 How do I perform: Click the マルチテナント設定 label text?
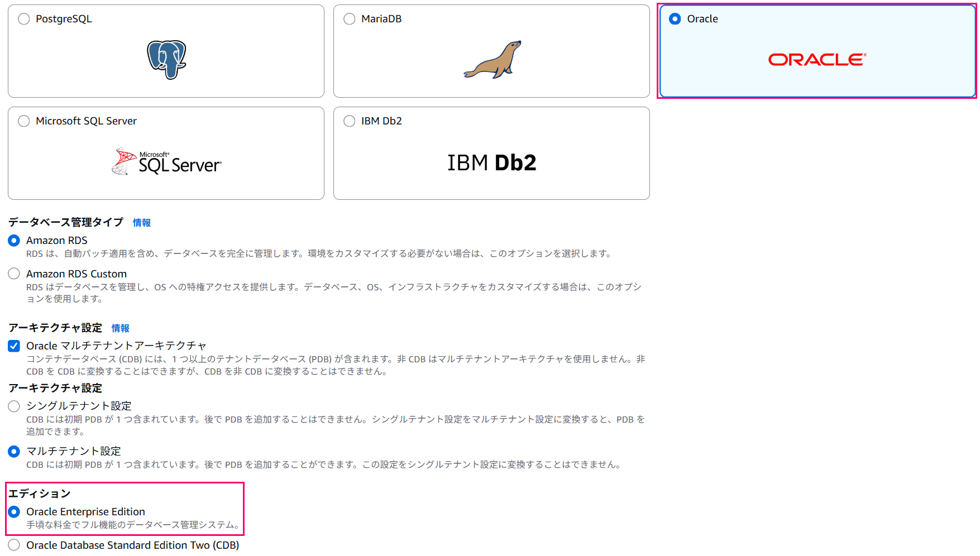click(74, 451)
